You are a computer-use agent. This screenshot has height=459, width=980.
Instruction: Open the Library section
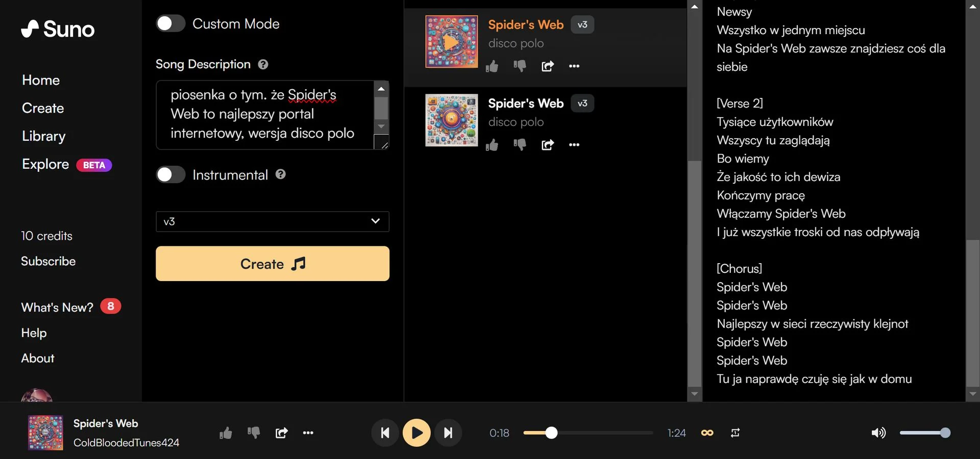pos(44,136)
